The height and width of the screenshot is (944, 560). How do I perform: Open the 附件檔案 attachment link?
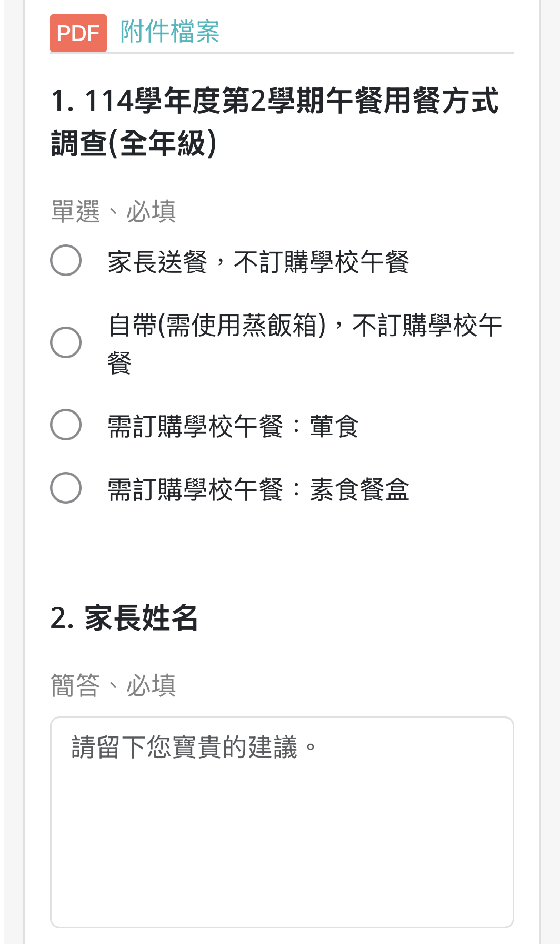pos(169,32)
